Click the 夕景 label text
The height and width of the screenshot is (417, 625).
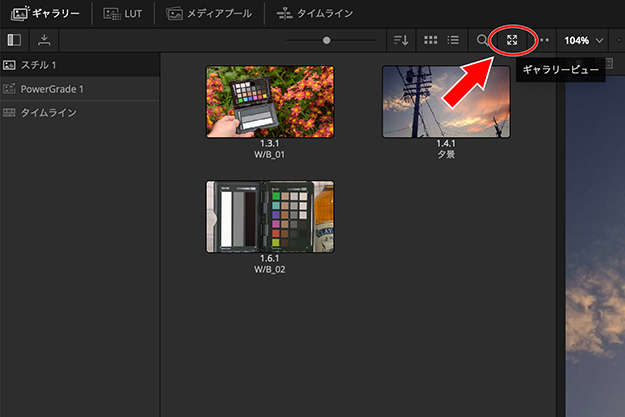pos(446,154)
